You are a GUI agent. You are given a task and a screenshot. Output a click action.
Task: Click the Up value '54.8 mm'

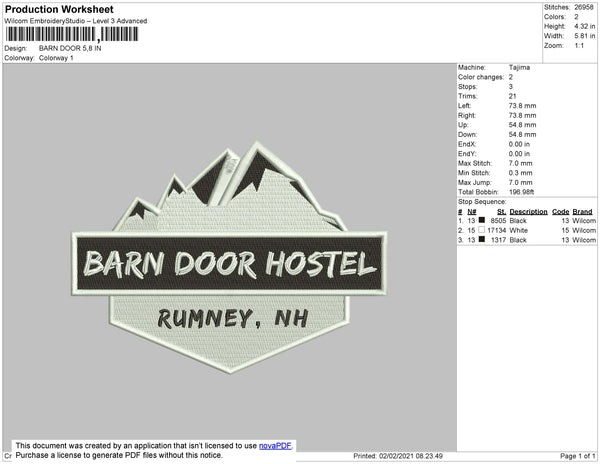point(522,125)
